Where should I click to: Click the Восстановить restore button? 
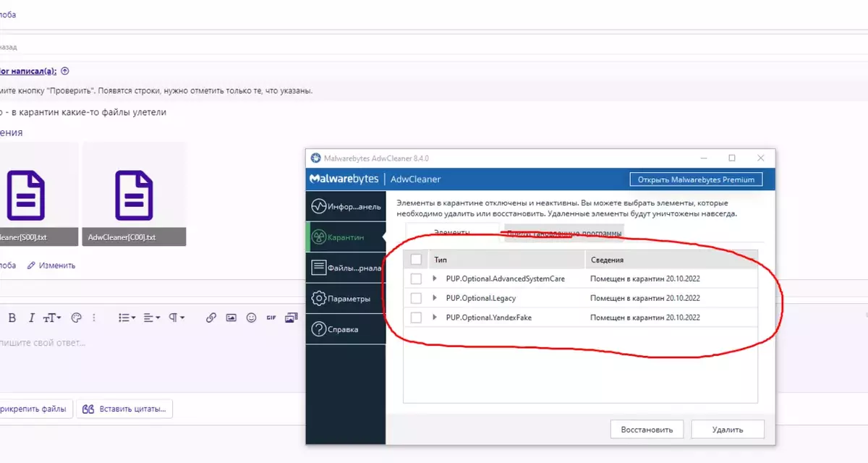pos(647,429)
